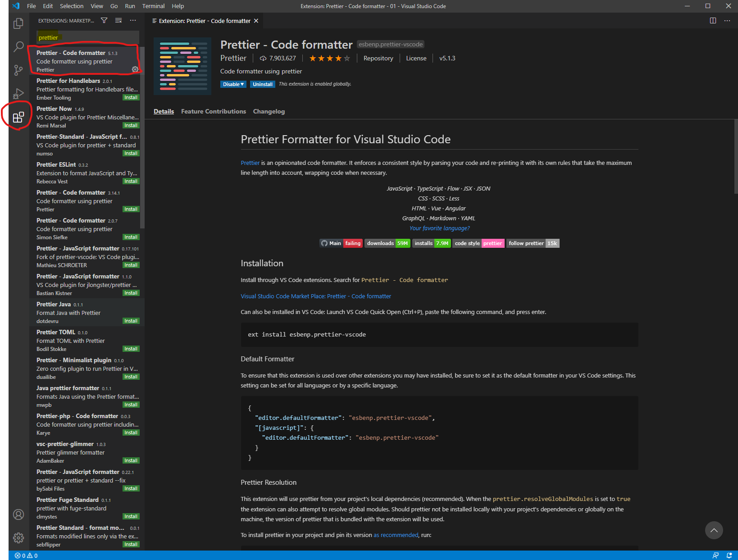Open Extensions views more actions menu
This screenshot has width=738, height=560.
point(133,21)
